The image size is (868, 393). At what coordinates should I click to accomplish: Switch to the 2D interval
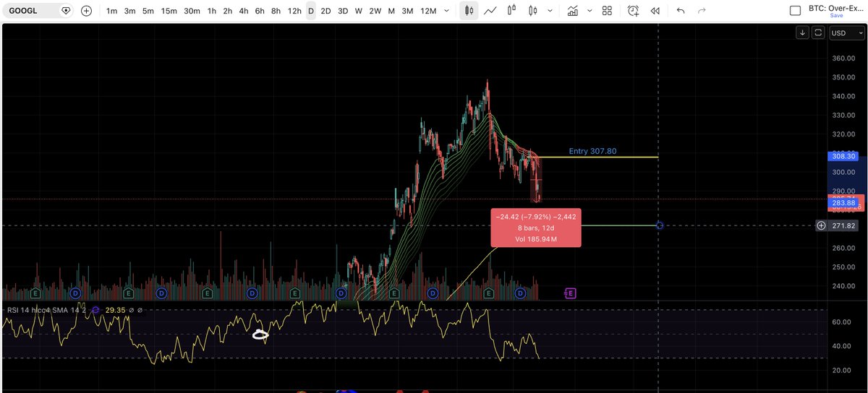tap(326, 11)
